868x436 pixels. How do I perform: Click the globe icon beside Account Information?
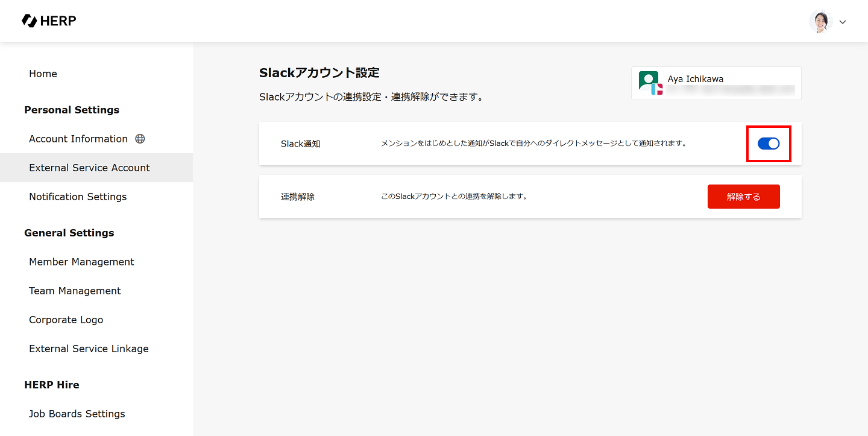pyautogui.click(x=140, y=139)
